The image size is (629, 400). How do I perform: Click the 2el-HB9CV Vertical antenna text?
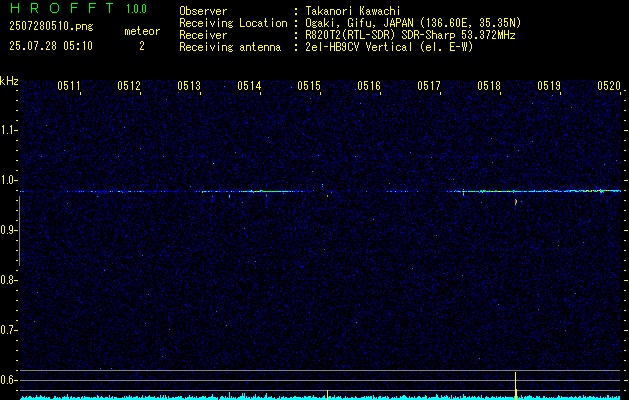[x=390, y=47]
